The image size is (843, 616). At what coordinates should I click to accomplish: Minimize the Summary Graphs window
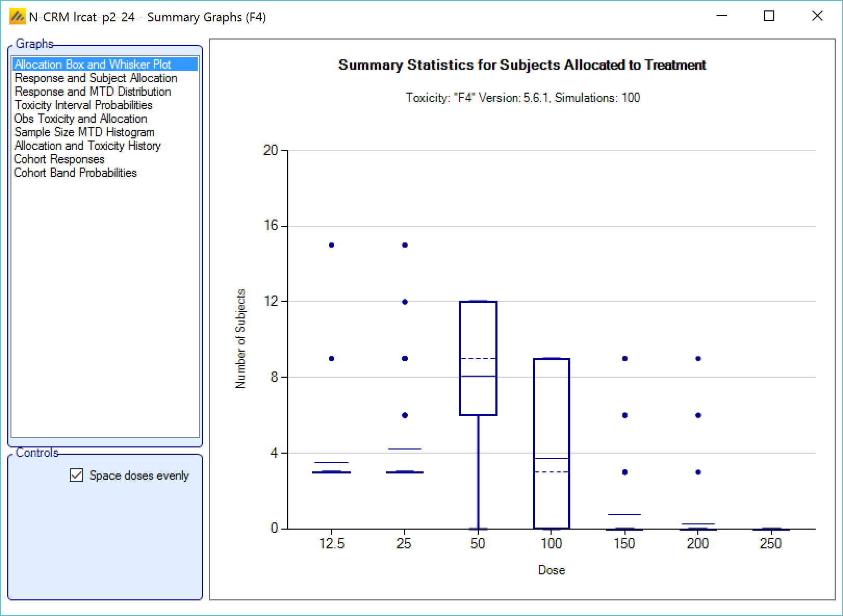721,16
